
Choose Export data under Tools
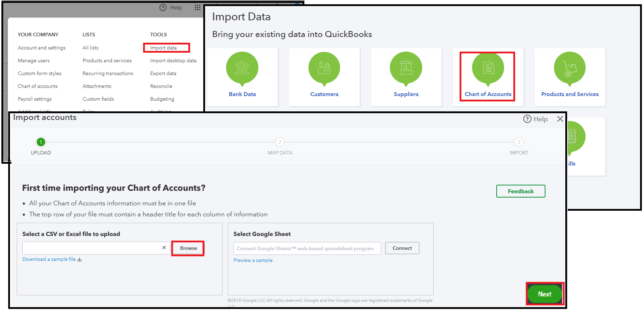[163, 73]
